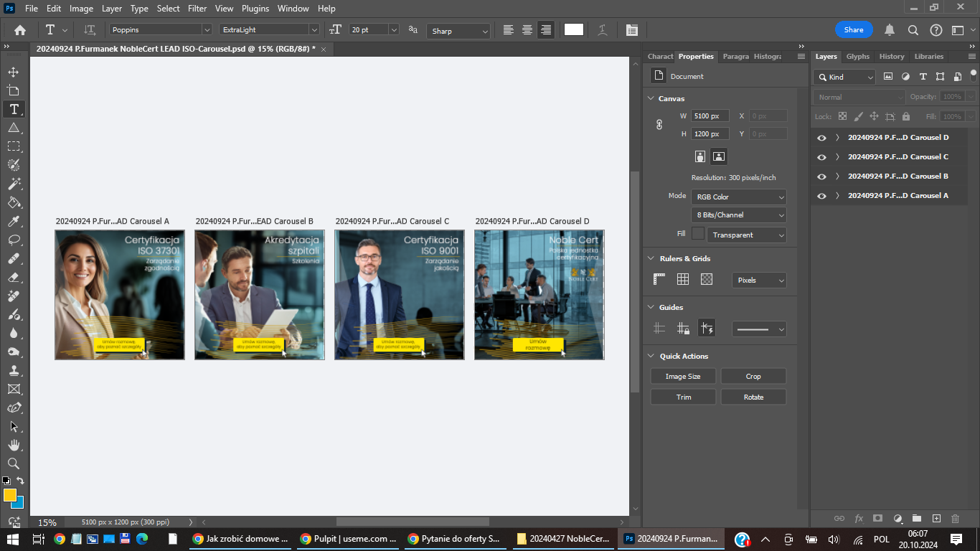The width and height of the screenshot is (980, 551).
Task: Open the Poppins font family dropdown
Action: click(207, 30)
